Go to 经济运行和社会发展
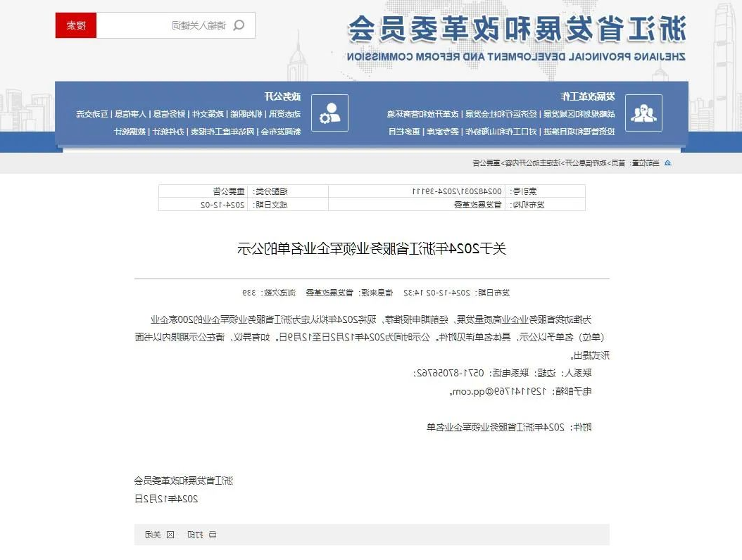This screenshot has width=742, height=560. pyautogui.click(x=501, y=114)
